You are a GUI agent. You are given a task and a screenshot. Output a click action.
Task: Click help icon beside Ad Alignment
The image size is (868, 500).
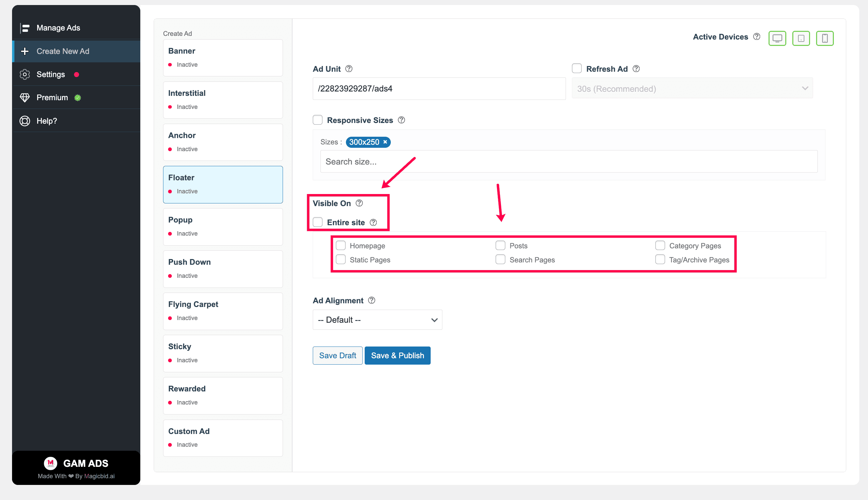(x=371, y=300)
